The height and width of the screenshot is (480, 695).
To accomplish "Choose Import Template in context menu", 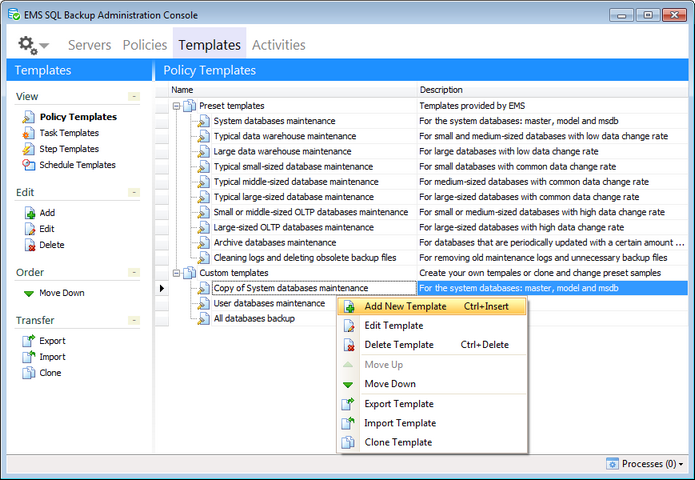I will 432,423.
